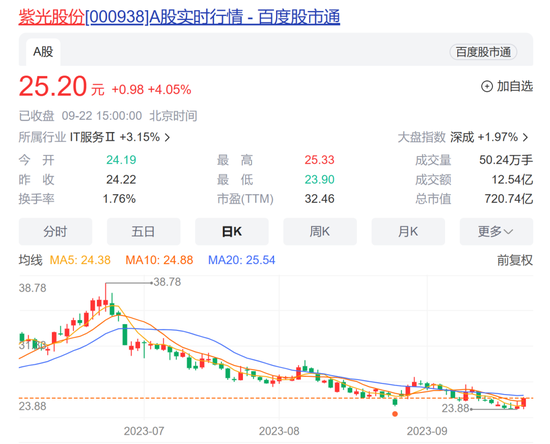The image size is (550, 444).
Task: Select the 周K chart tab
Action: (320, 231)
